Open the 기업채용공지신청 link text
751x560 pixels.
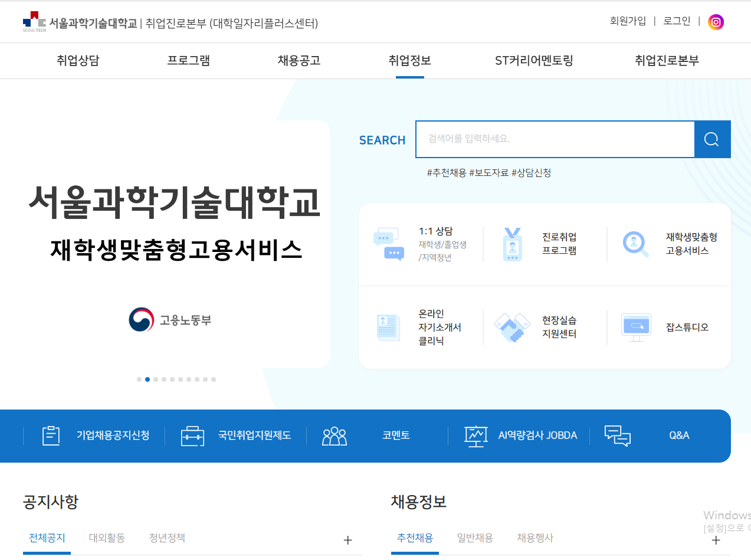click(x=113, y=435)
